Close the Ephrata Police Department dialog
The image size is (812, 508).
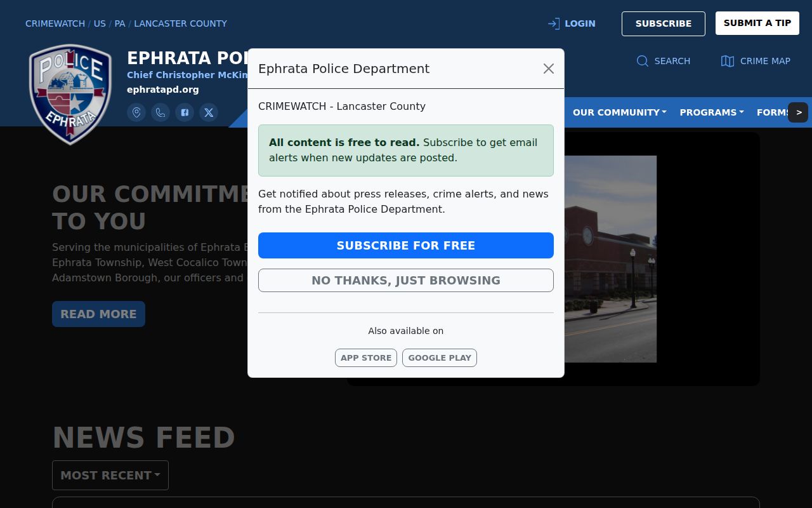tap(549, 69)
